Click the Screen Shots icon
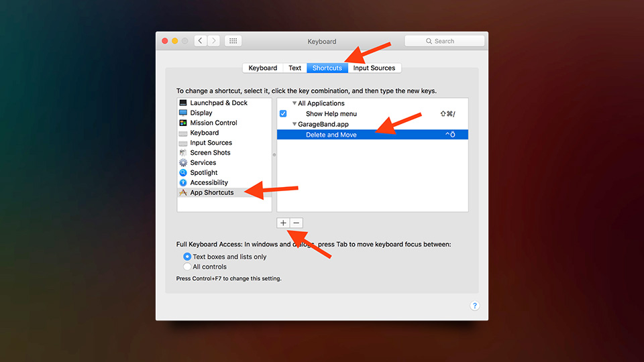Screen dimensions: 644x362 coord(183,153)
